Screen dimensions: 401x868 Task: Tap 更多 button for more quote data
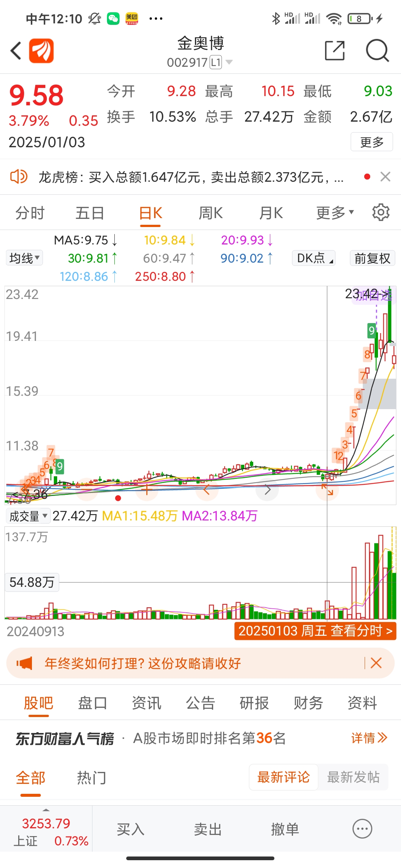372,142
